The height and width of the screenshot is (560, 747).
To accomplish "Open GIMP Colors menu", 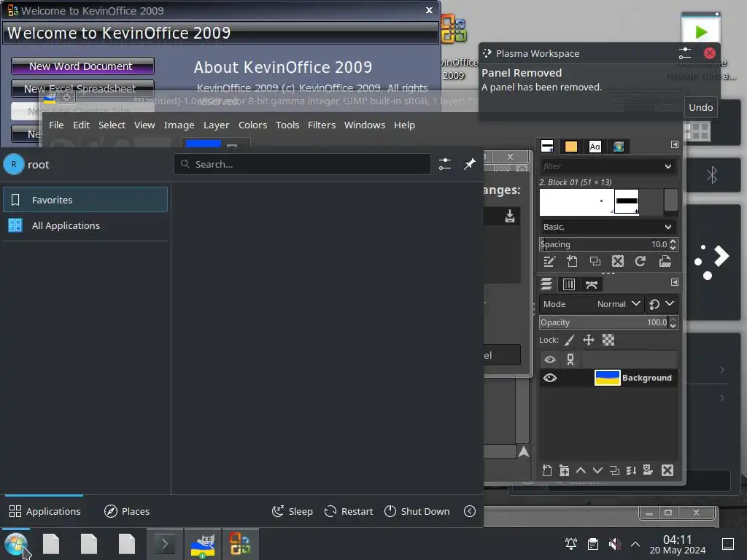I will coord(252,125).
